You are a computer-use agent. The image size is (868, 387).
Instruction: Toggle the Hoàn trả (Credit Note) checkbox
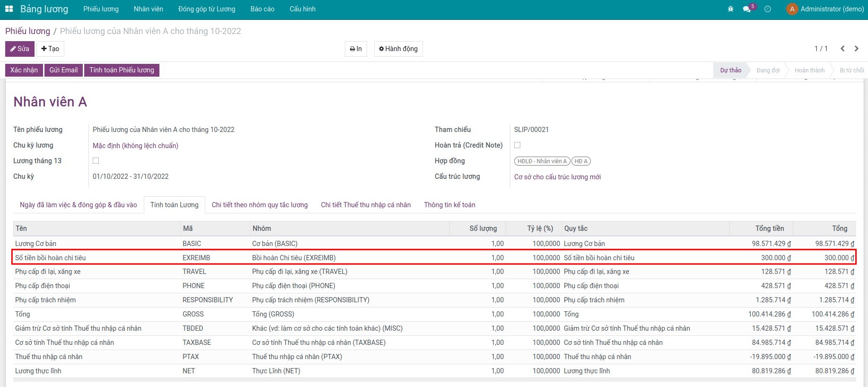[517, 145]
